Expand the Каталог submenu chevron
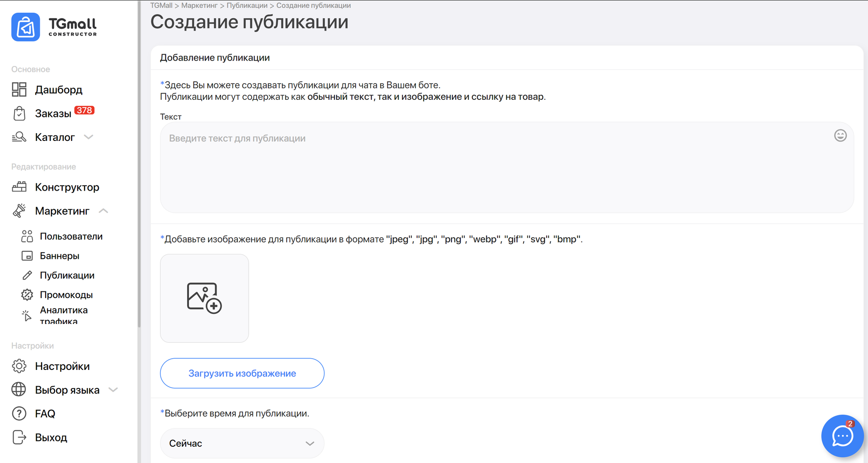This screenshot has width=868, height=463. pyautogui.click(x=89, y=137)
